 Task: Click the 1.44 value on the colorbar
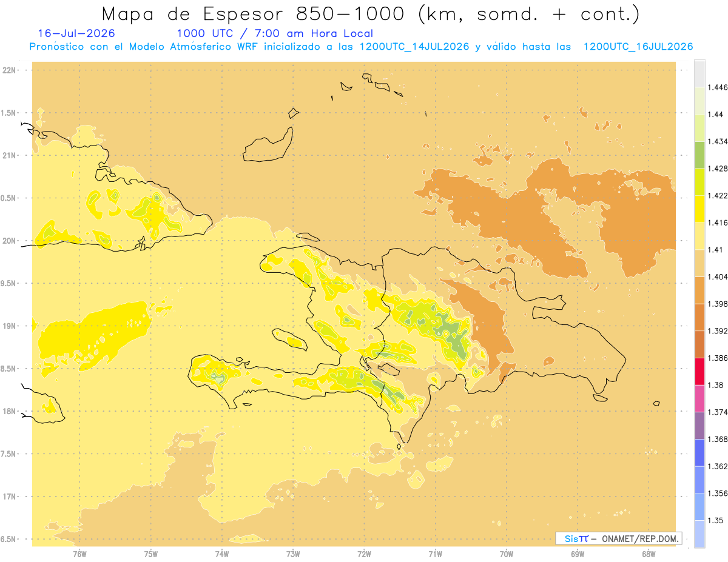tap(716, 115)
